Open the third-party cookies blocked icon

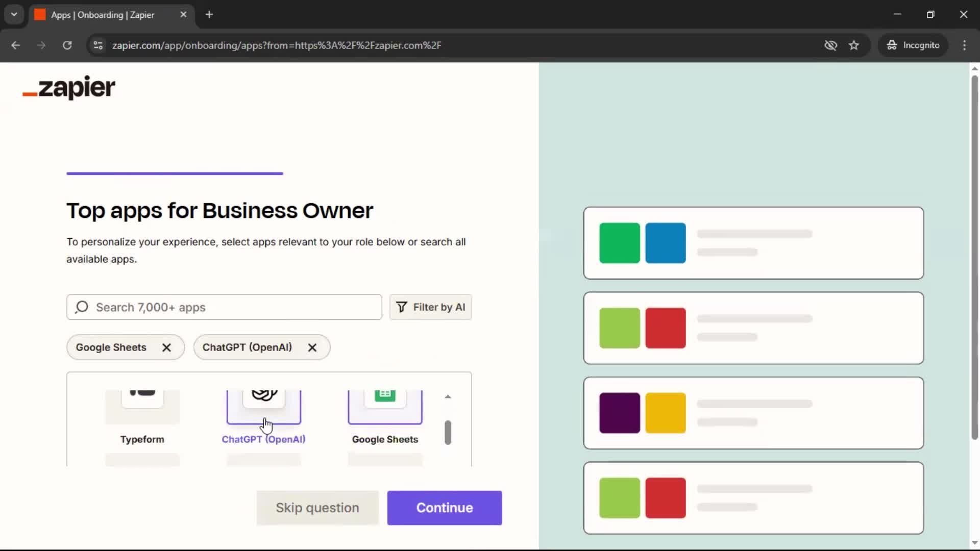830,45
